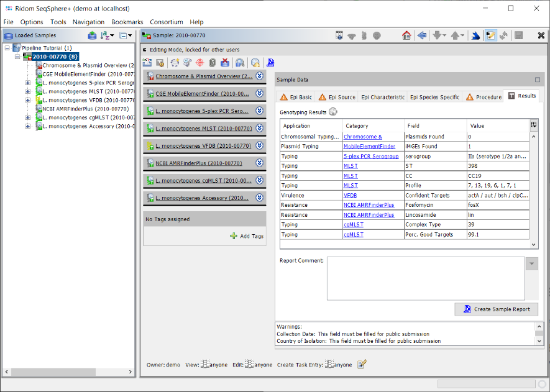Navigate back using the blue arrow icon
This screenshot has height=392, width=550.
click(x=421, y=35)
